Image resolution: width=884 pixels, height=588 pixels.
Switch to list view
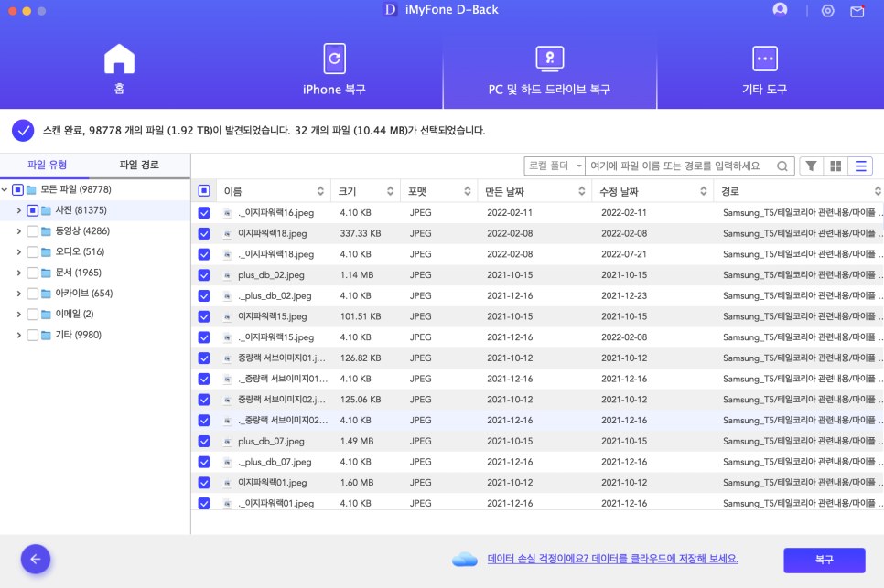860,166
